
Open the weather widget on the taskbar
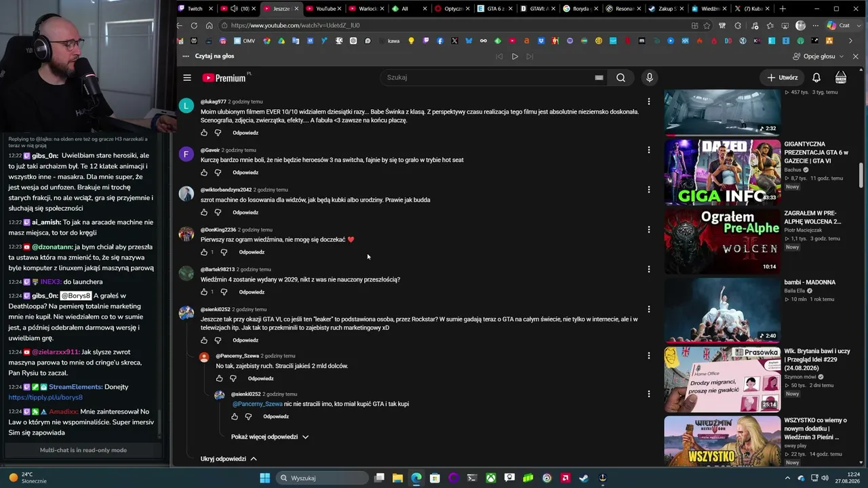tap(27, 478)
